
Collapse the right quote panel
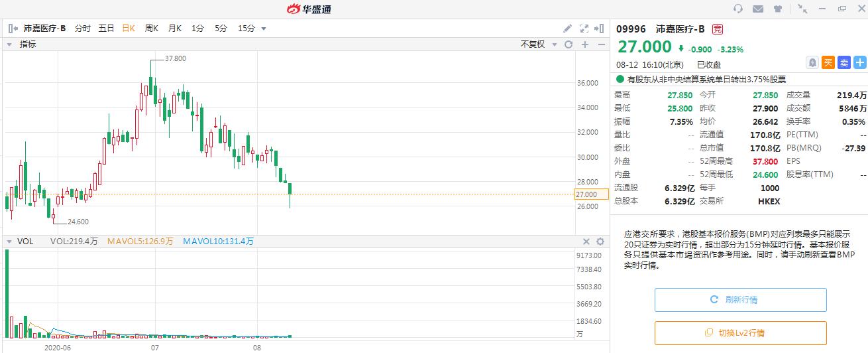(x=600, y=29)
